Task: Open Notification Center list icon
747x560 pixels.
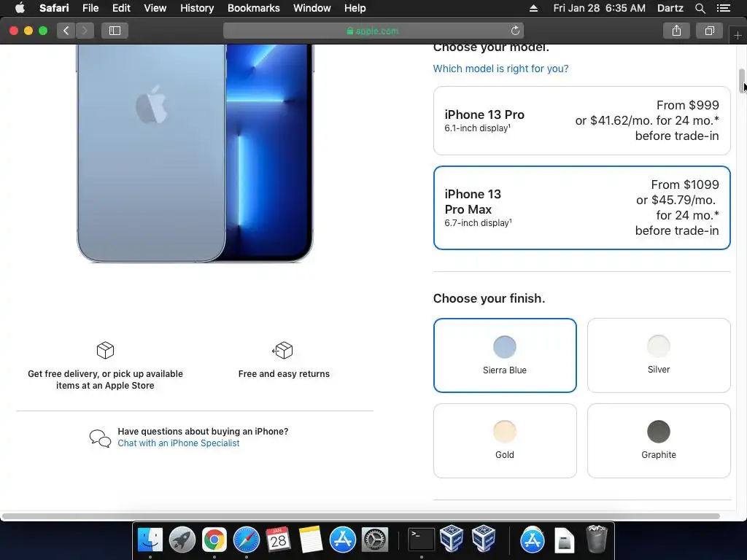Action: (x=724, y=8)
